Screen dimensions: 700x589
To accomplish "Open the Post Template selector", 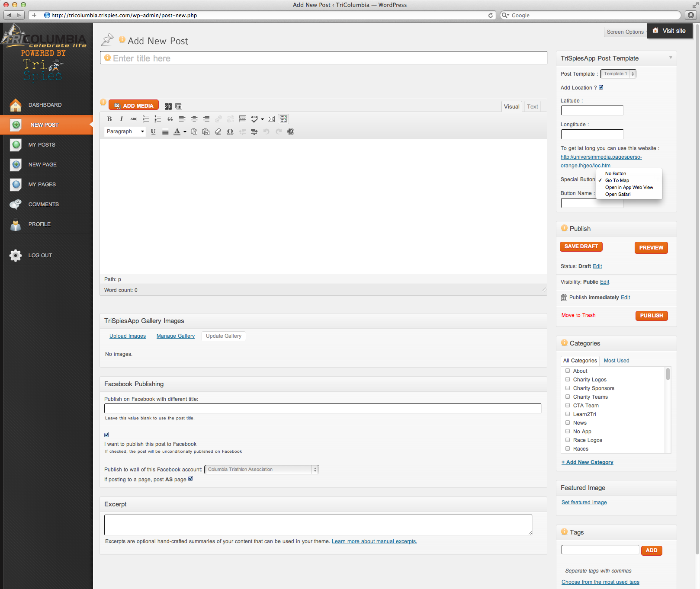I will pyautogui.click(x=618, y=74).
